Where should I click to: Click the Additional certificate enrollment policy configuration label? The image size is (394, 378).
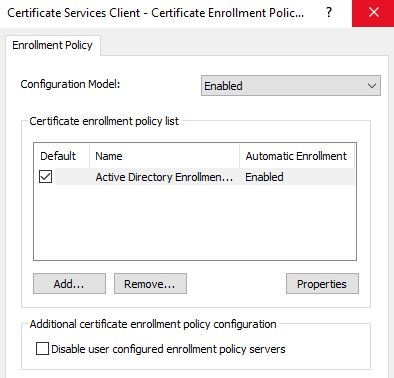pos(153,324)
